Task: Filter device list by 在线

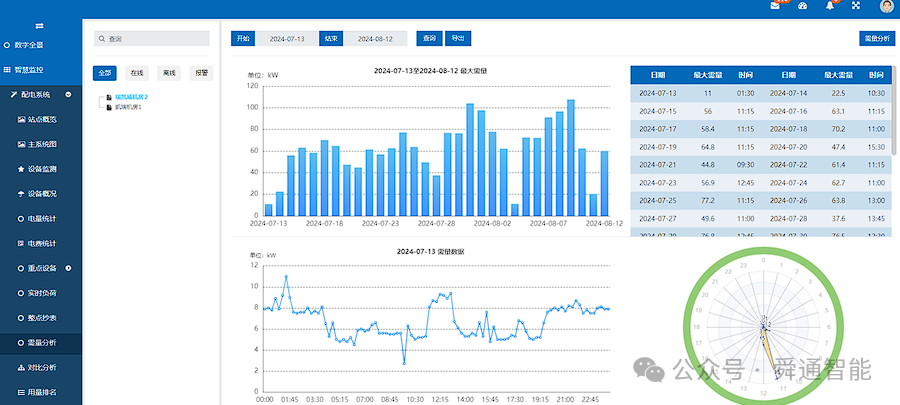Action: click(137, 73)
